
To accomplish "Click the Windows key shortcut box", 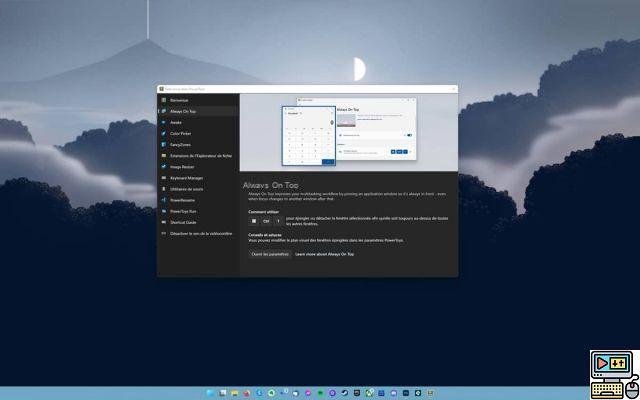I will (x=254, y=221).
